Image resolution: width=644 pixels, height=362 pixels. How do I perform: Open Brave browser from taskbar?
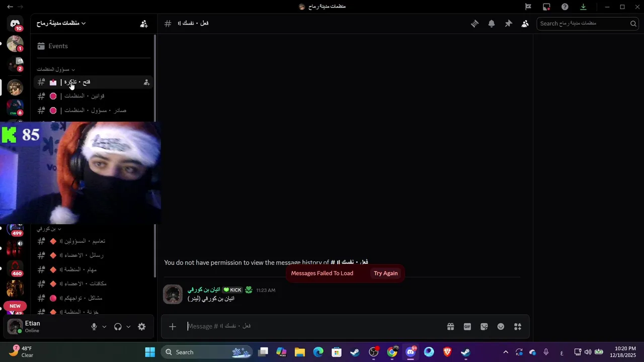(x=447, y=352)
